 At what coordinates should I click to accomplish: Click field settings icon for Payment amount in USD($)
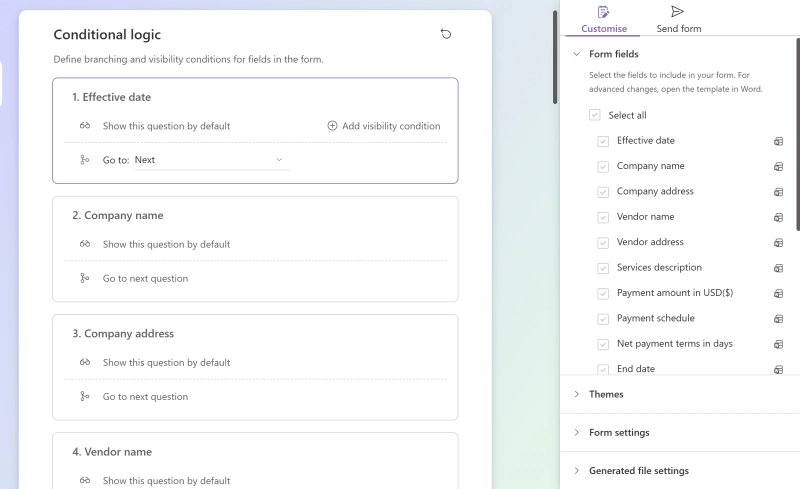778,294
